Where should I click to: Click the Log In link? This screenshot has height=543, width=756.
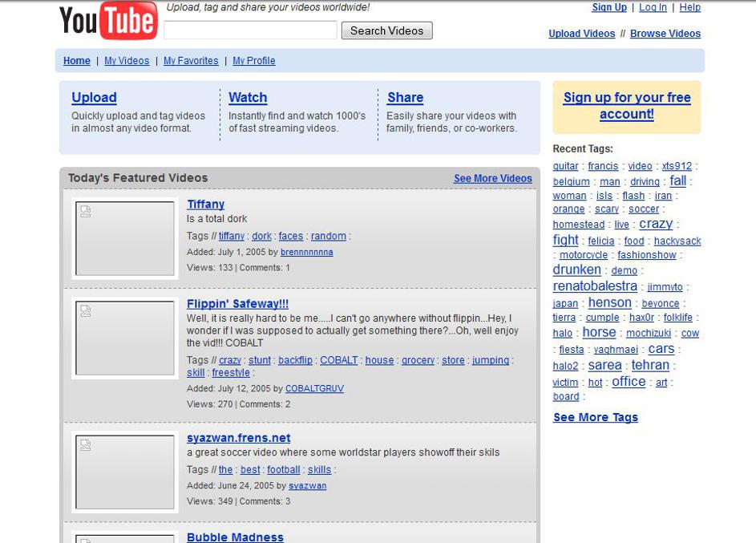653,7
